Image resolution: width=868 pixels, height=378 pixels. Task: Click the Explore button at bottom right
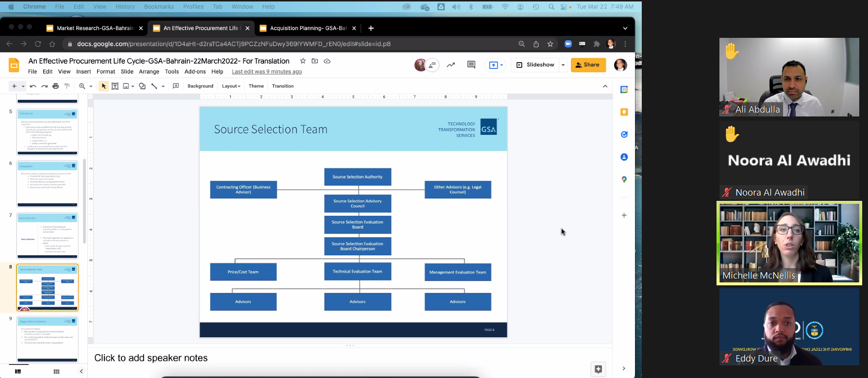pyautogui.click(x=598, y=369)
